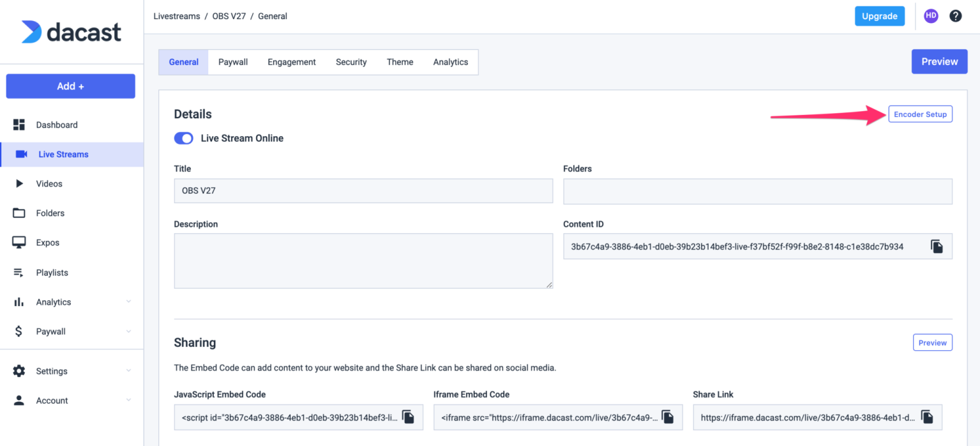The image size is (980, 446).
Task: Expand the Analytics sidebar menu
Action: [53, 302]
